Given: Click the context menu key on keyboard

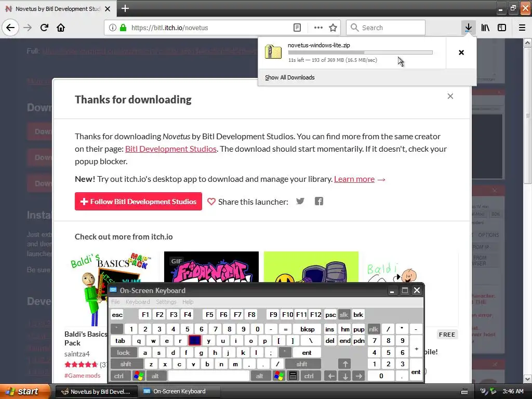Looking at the screenshot, I should [x=293, y=376].
